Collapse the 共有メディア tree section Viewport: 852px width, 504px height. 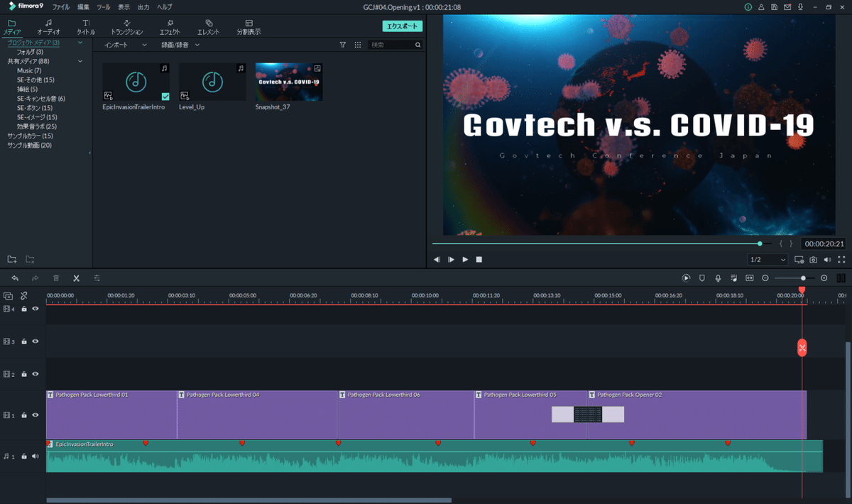tap(80, 61)
